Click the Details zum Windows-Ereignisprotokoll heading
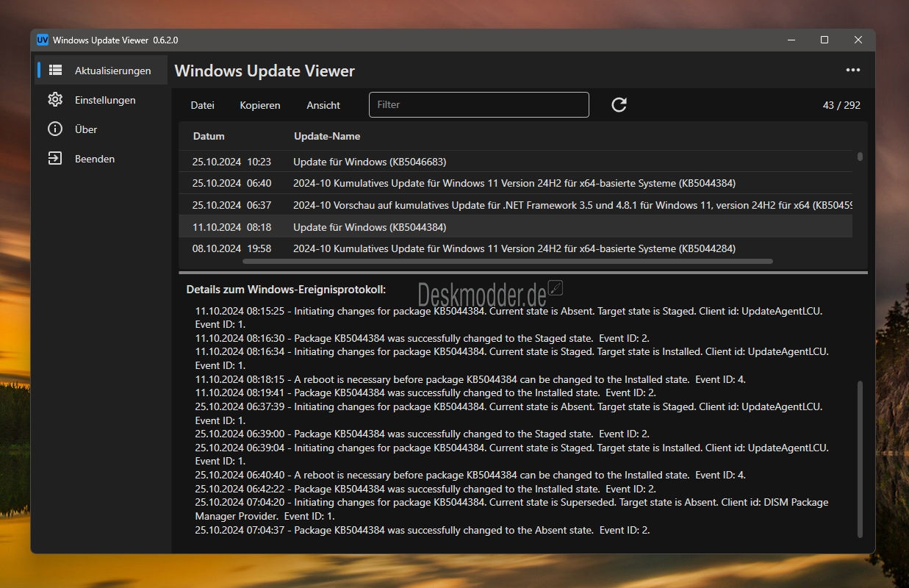909x588 pixels. click(286, 290)
